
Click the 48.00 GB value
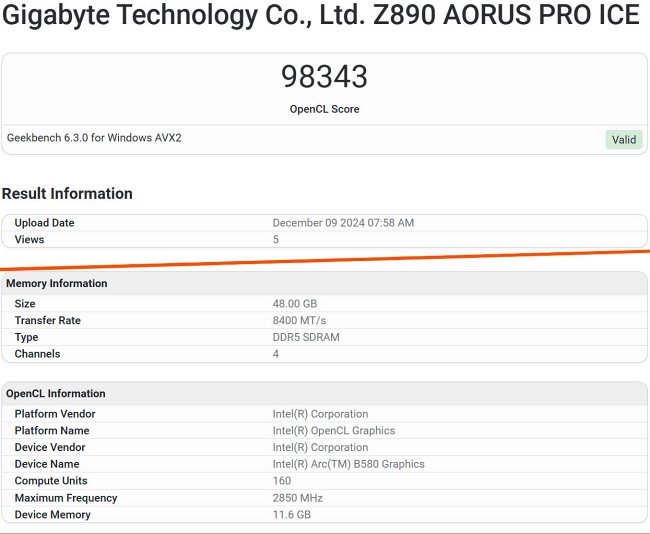295,303
